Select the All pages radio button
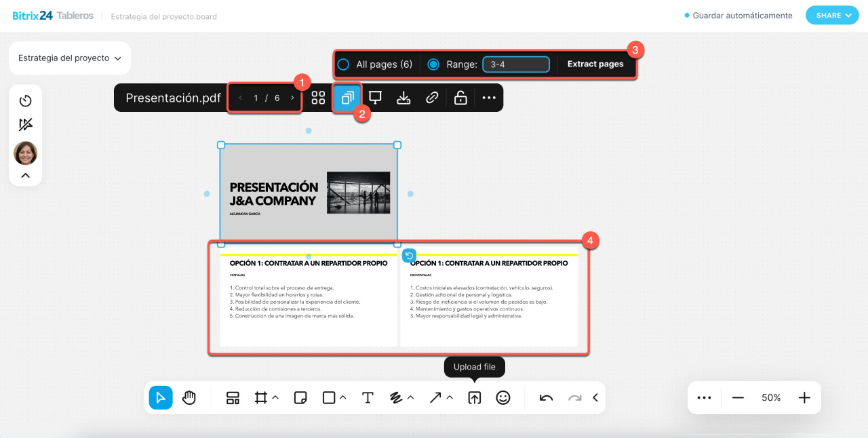Image resolution: width=868 pixels, height=438 pixels. pyautogui.click(x=344, y=64)
